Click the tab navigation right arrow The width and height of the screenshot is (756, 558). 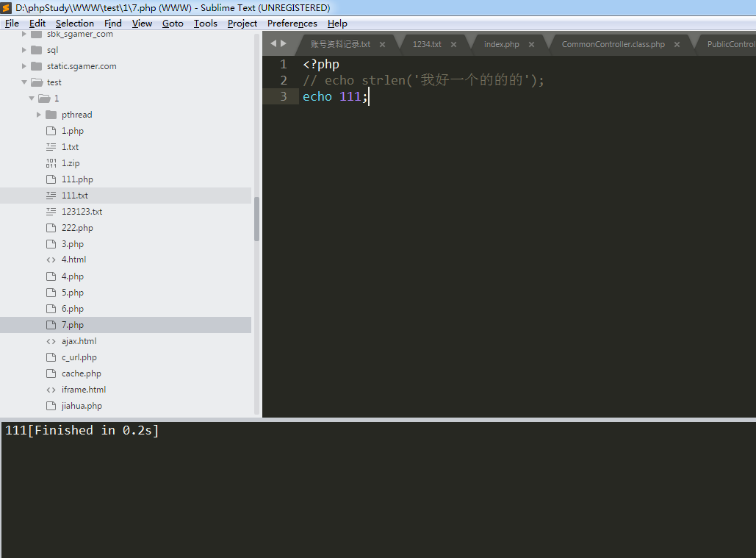pos(284,43)
